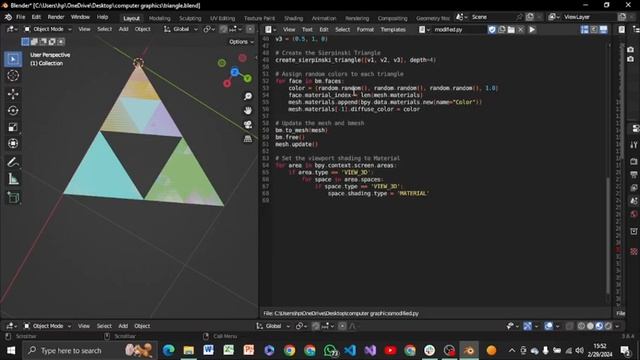Open the Format menu in text editor
Viewport: 640px width, 360px height.
365,29
